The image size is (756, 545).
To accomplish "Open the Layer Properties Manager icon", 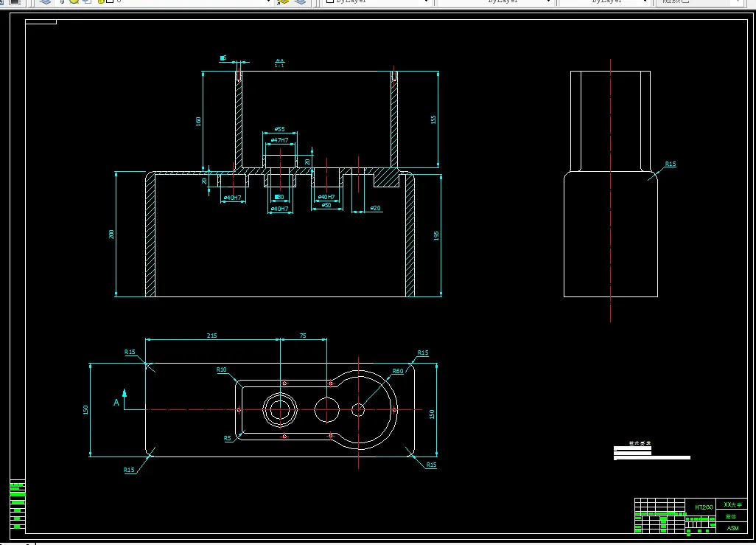I will (45, 2).
